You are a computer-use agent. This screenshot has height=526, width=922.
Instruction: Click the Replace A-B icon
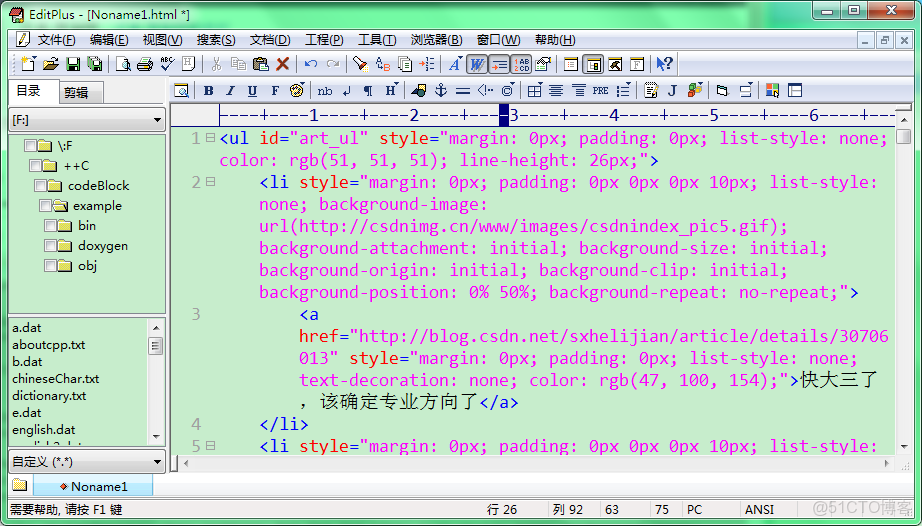pos(383,63)
